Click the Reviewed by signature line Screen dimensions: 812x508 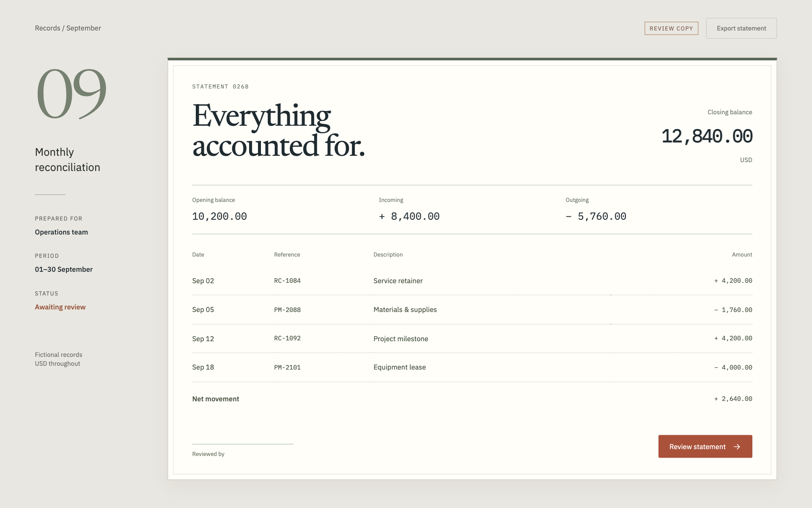(243, 444)
